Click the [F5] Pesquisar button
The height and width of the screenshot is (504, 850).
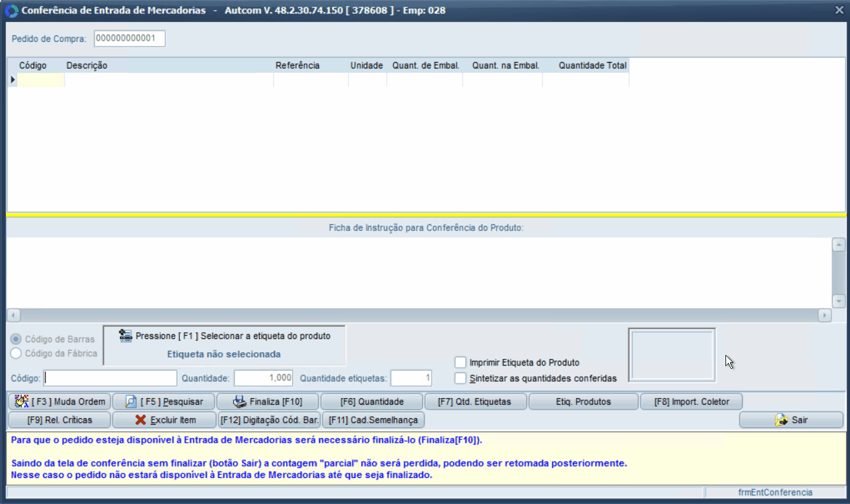163,401
